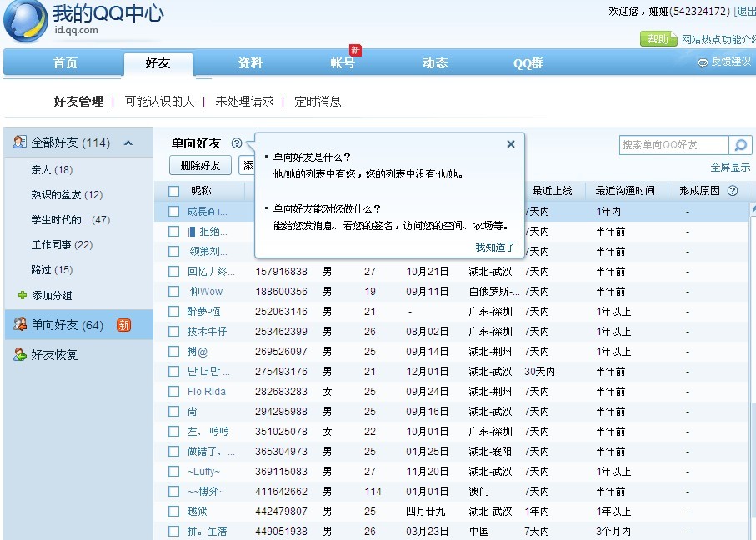Open the 动态 tab

(435, 63)
